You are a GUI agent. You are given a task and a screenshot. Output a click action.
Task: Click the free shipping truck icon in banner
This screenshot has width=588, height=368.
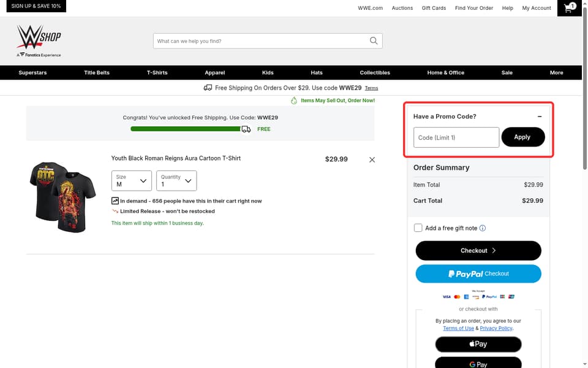pyautogui.click(x=208, y=88)
